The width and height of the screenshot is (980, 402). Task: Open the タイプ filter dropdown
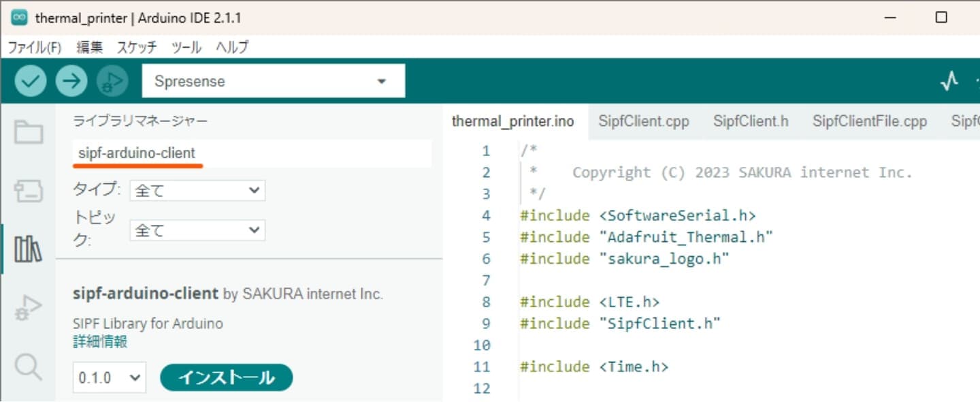click(x=197, y=191)
